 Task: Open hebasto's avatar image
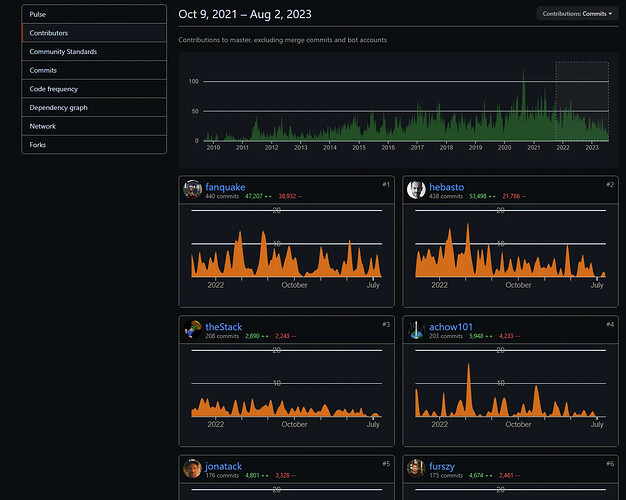[416, 189]
